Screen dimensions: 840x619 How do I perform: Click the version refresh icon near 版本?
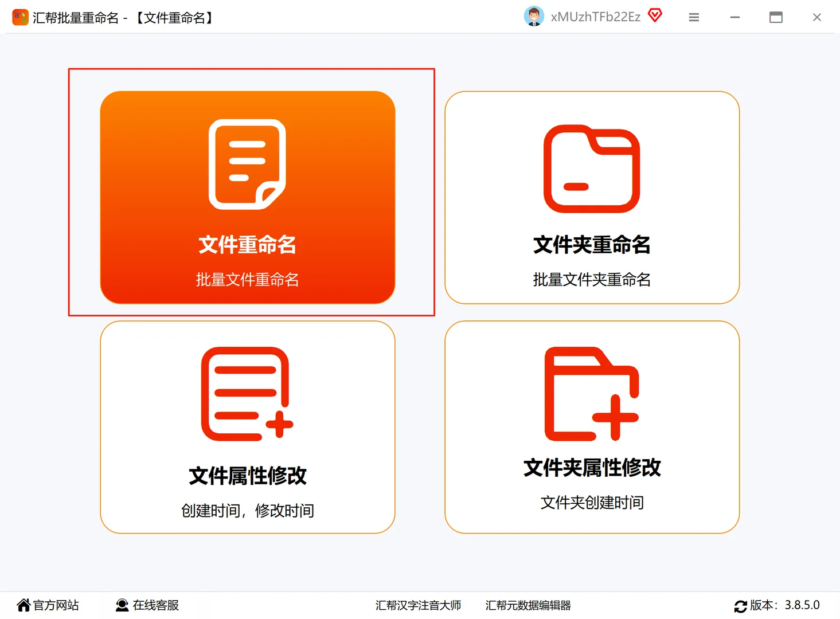click(740, 606)
